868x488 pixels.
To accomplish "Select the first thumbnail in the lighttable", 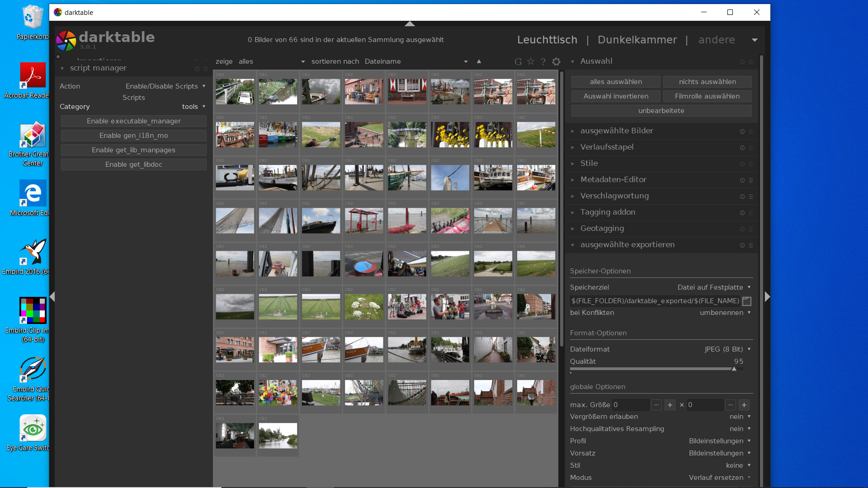I will tap(235, 92).
